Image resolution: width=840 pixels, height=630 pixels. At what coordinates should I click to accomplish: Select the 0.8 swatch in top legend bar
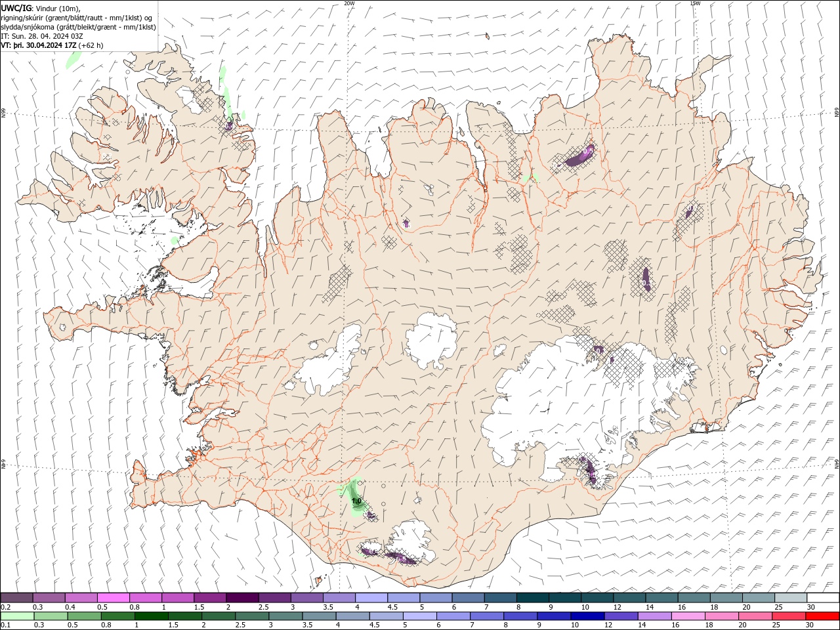pos(145,598)
